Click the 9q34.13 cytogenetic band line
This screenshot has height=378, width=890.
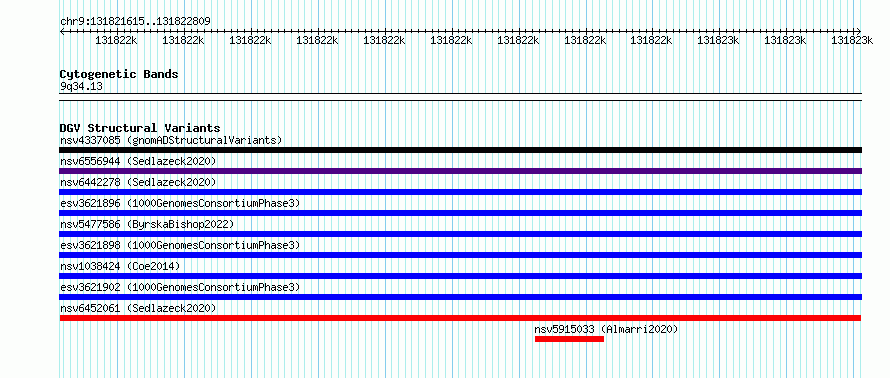461,97
